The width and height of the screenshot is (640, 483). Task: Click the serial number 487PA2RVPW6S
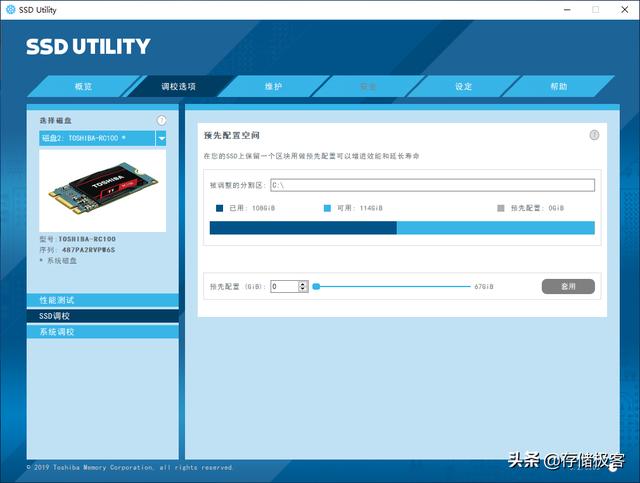tap(89, 249)
